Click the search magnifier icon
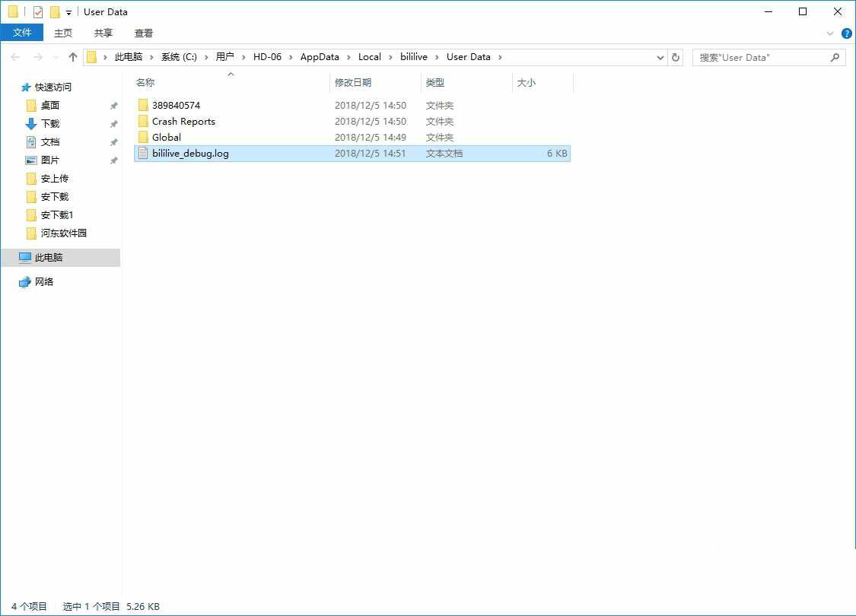856x616 pixels. pos(835,57)
